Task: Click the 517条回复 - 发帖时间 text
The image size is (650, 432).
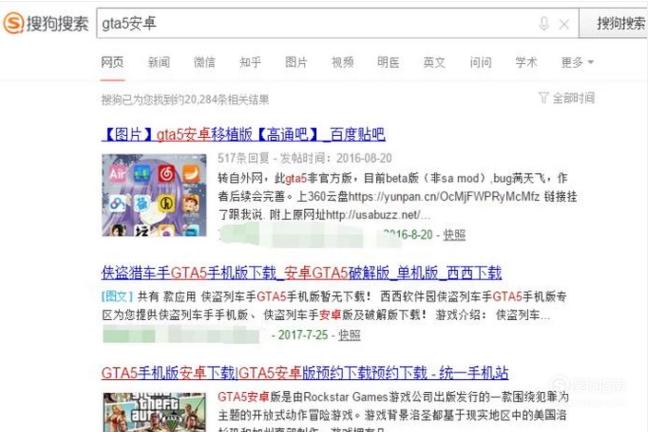Action: (305, 158)
